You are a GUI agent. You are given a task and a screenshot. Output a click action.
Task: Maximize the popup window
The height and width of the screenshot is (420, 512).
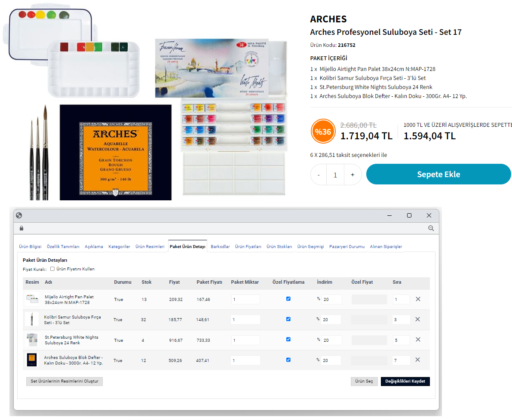pyautogui.click(x=409, y=215)
